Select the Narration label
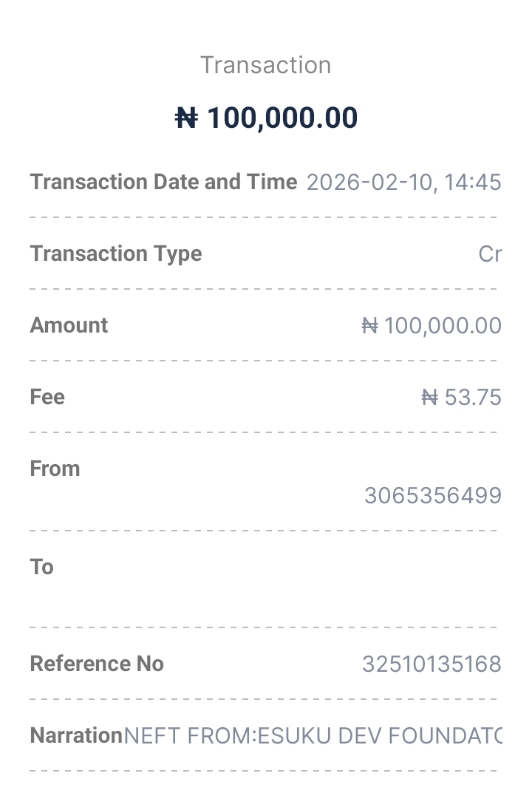The width and height of the screenshot is (532, 810). pos(75,735)
